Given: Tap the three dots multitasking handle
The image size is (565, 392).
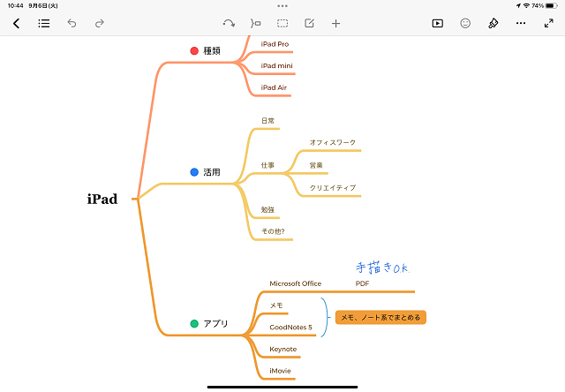Looking at the screenshot, I should coord(282,6).
